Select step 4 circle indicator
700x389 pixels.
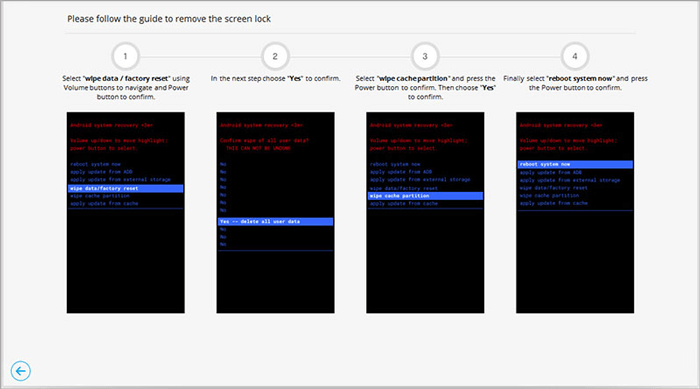point(575,56)
